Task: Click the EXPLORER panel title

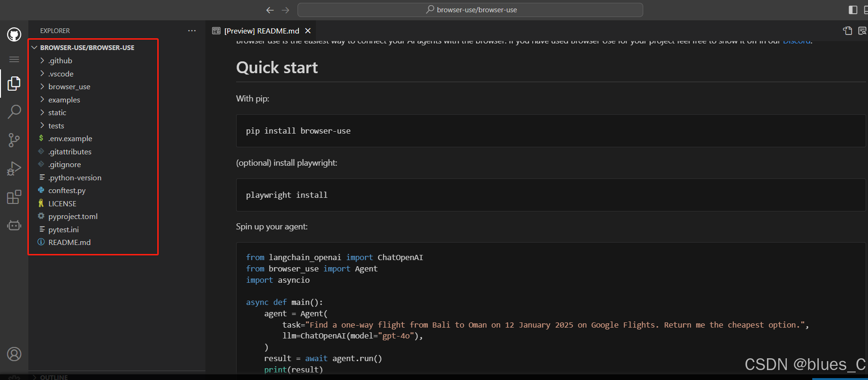Action: pyautogui.click(x=55, y=31)
